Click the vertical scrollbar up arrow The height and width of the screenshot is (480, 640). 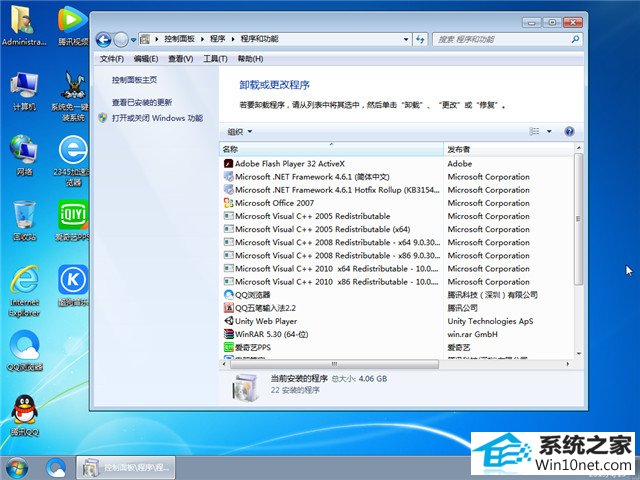tap(578, 147)
